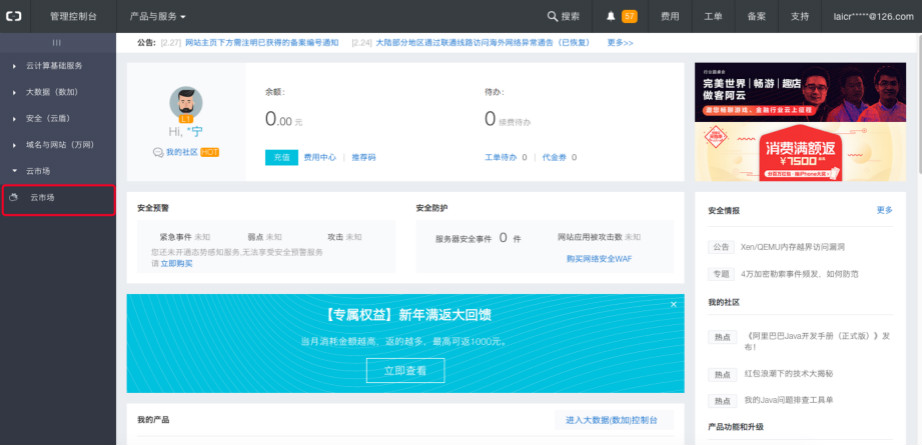Open the 工单 menu in top bar
The width and height of the screenshot is (922, 445).
click(713, 16)
